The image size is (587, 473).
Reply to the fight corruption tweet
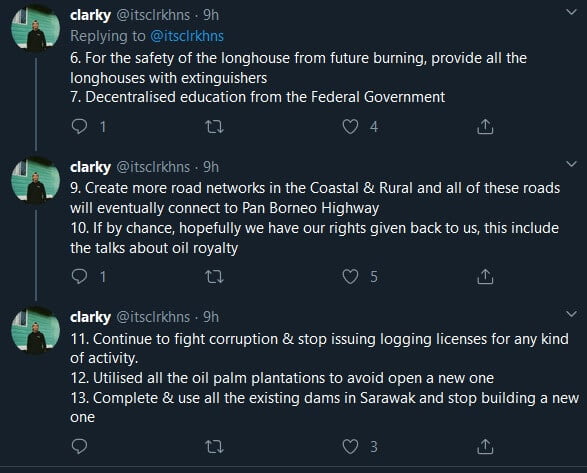point(79,446)
